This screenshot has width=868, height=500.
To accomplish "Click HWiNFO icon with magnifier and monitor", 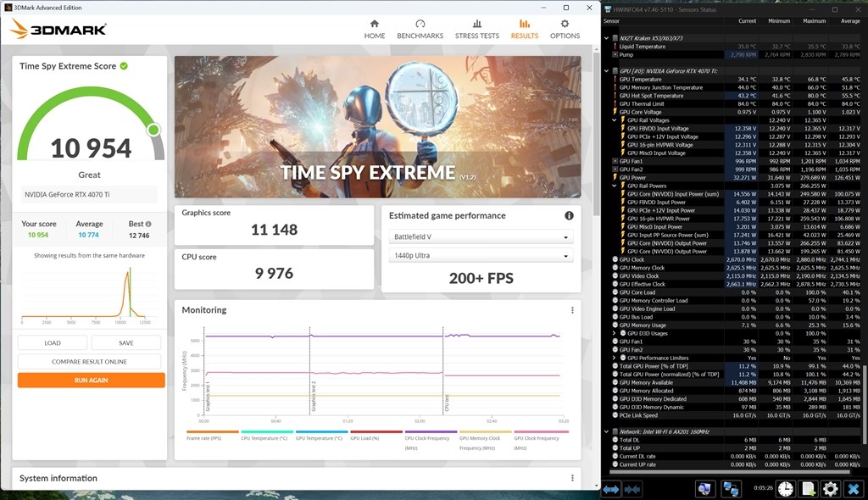I will pos(704,488).
